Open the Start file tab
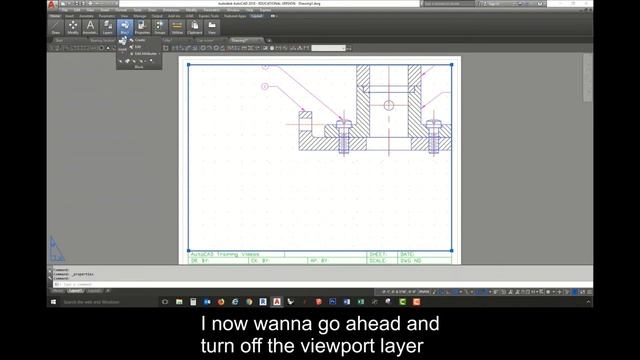This screenshot has width=640, height=360. point(60,40)
